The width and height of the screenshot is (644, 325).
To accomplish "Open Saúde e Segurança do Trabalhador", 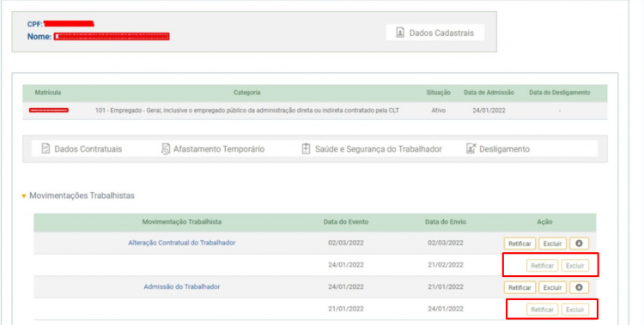I will point(372,149).
